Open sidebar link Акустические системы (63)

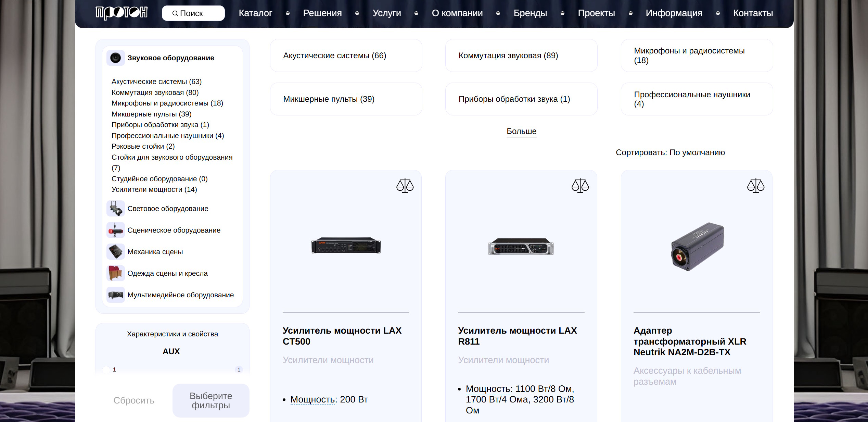coord(156,82)
